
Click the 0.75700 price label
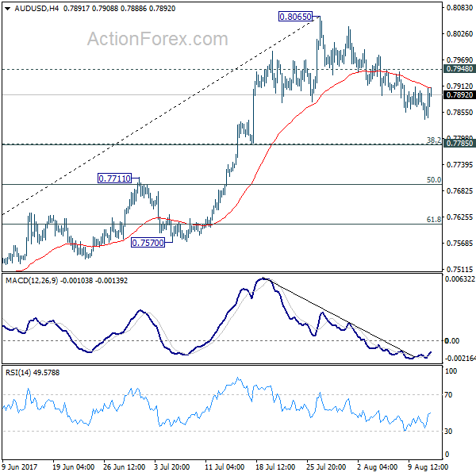coord(148,243)
